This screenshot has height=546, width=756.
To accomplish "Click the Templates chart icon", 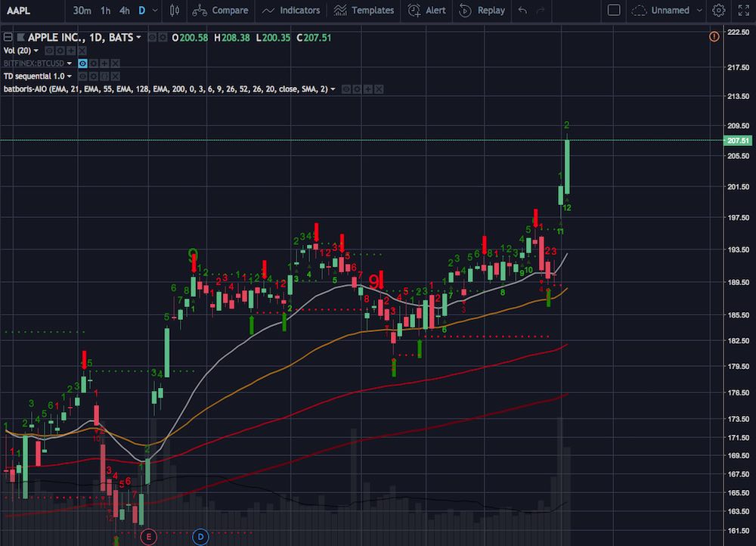I will (x=340, y=10).
